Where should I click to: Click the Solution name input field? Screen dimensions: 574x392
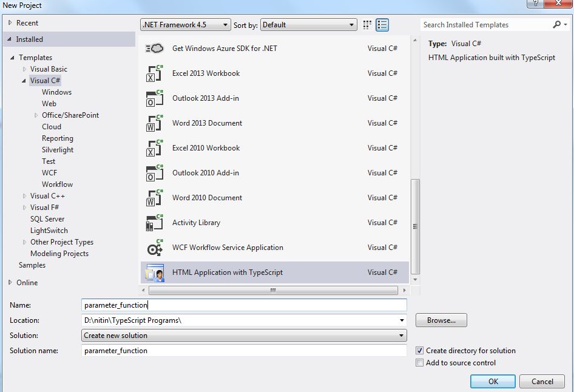(x=244, y=351)
